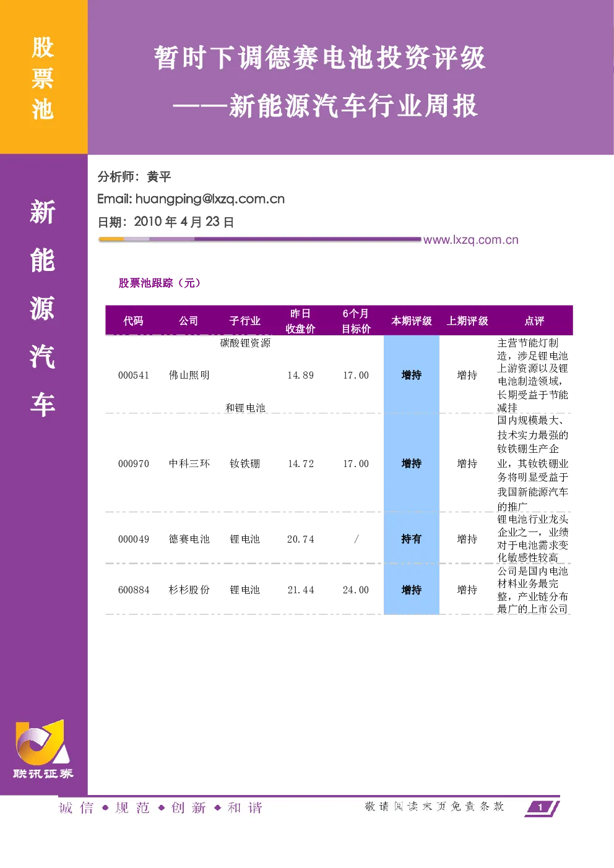Image resolution: width=614 pixels, height=868 pixels.
Task: Click the 规范 motto word in footer
Action: (132, 807)
